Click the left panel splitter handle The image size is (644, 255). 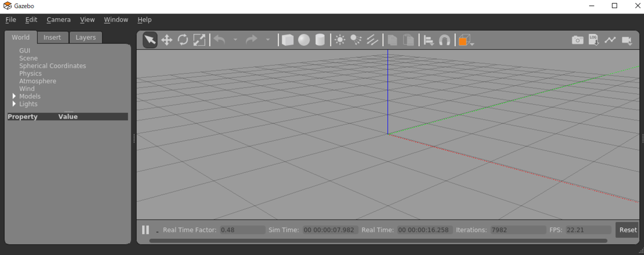[x=134, y=139]
